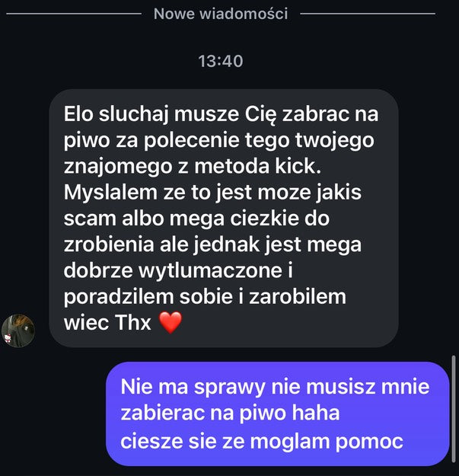Select the purple reply bubble Nie ma sprawy
This screenshot has width=459, height=476.
[277, 414]
